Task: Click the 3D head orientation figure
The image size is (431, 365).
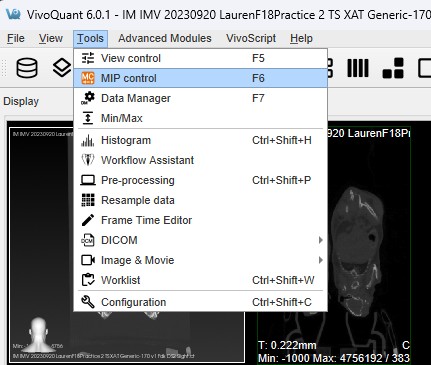Action: (x=38, y=334)
